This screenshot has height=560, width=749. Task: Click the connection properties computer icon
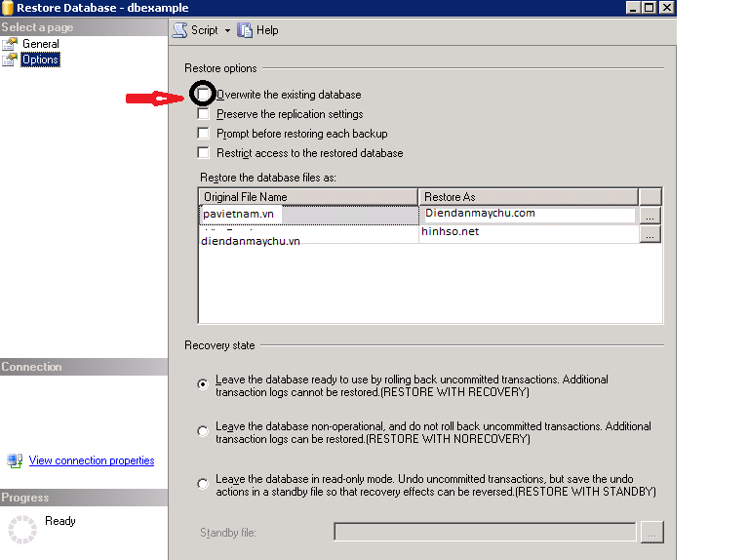[x=15, y=460]
